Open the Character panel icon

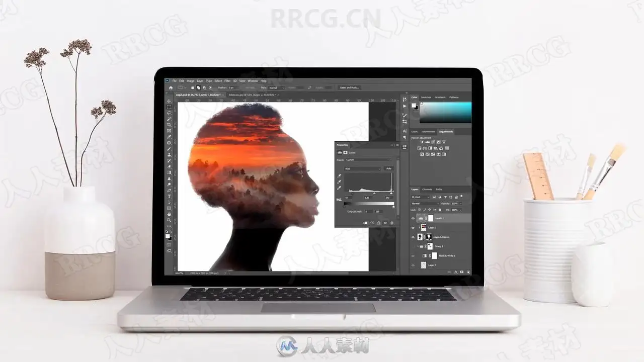(405, 131)
